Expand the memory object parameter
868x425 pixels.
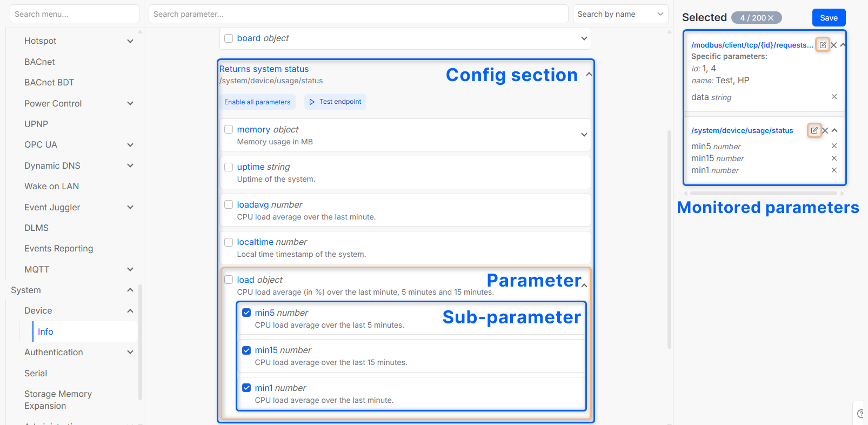coord(584,135)
